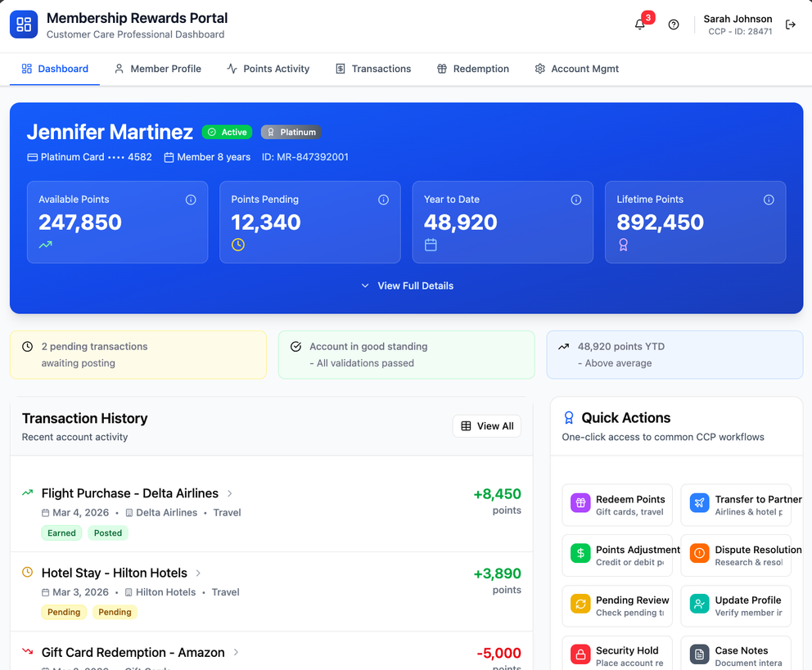Click the Active status badge
Viewport: 812px width, 670px height.
pos(227,133)
